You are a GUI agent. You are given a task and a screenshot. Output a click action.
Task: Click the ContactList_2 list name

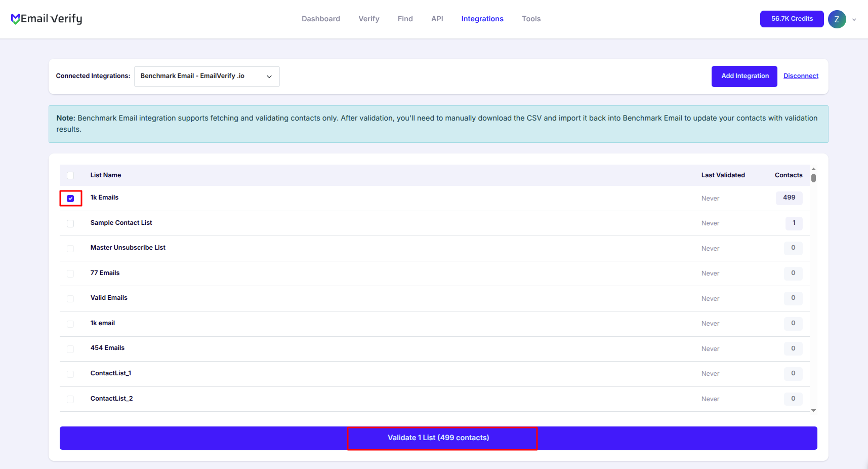[x=111, y=399]
